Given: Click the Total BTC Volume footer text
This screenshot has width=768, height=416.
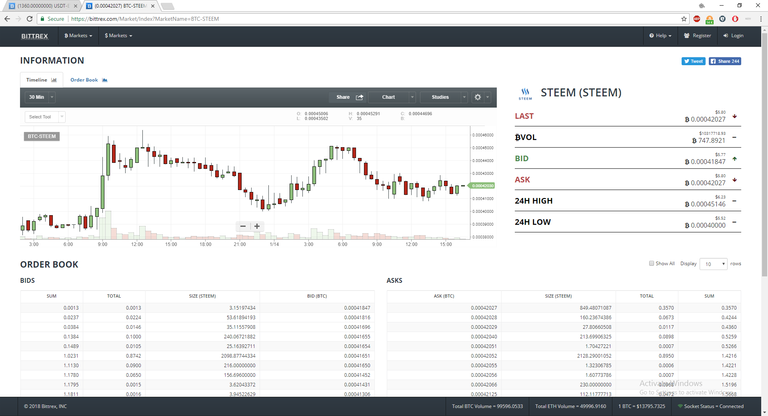Looking at the screenshot, I should click(487, 406).
